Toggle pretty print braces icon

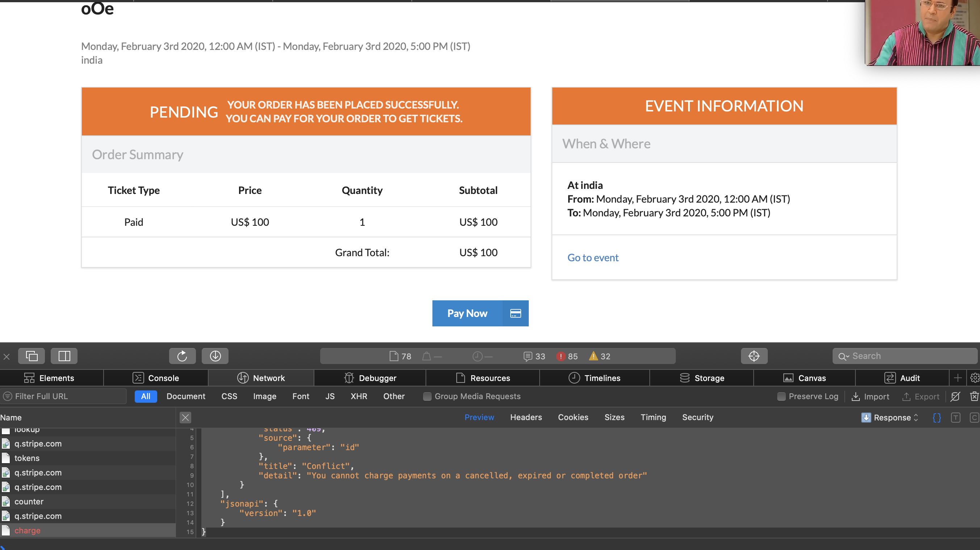(x=937, y=417)
